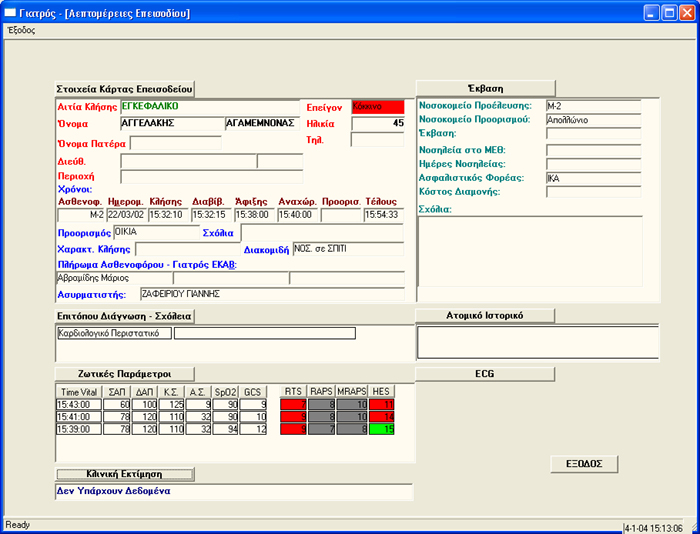700x534 pixels.
Task: Click the GCS column header
Action: click(x=253, y=392)
